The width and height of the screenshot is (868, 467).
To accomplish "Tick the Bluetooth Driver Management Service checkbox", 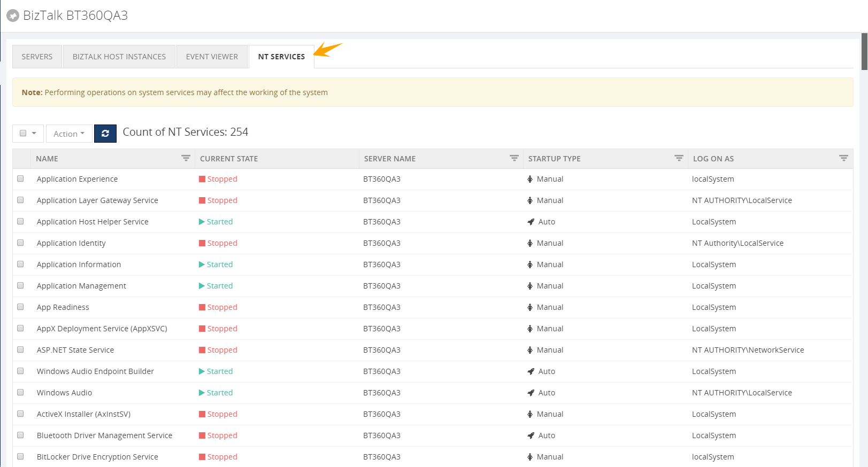I will 20,435.
